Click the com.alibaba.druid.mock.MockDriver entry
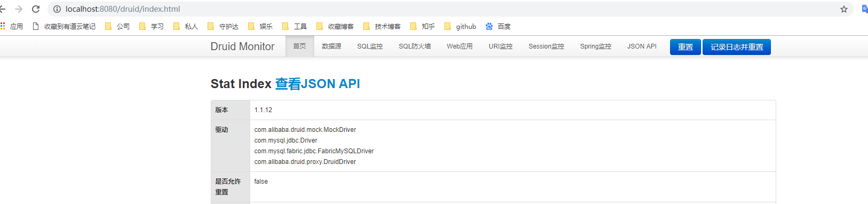868x204 pixels. pyautogui.click(x=305, y=130)
